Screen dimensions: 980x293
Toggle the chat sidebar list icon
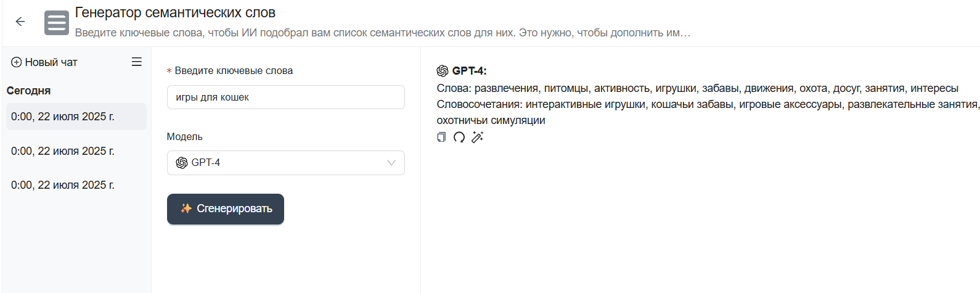tap(137, 62)
